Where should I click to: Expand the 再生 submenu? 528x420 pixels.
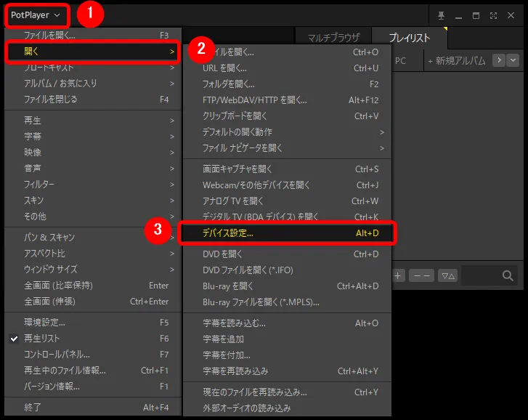coord(93,120)
